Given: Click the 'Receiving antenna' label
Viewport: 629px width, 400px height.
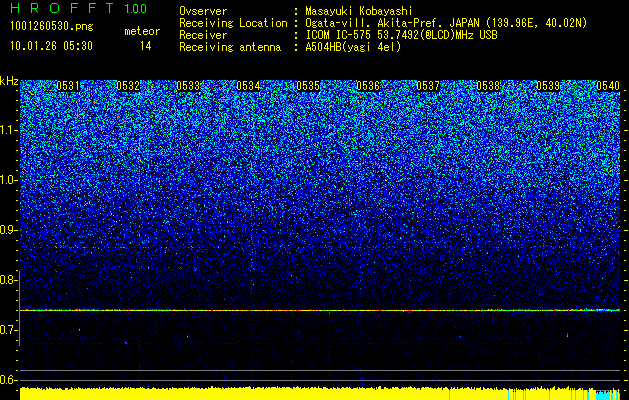Looking at the screenshot, I should pos(230,47).
